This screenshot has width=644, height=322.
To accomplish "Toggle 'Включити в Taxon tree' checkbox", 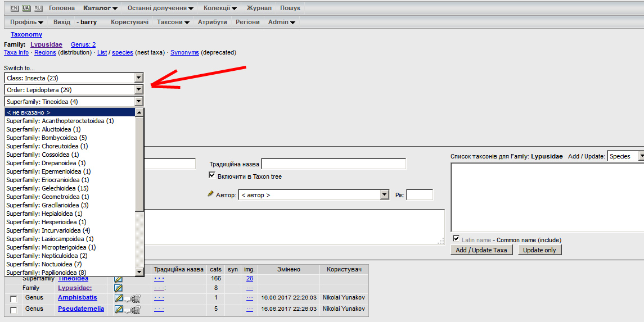I will (x=213, y=176).
